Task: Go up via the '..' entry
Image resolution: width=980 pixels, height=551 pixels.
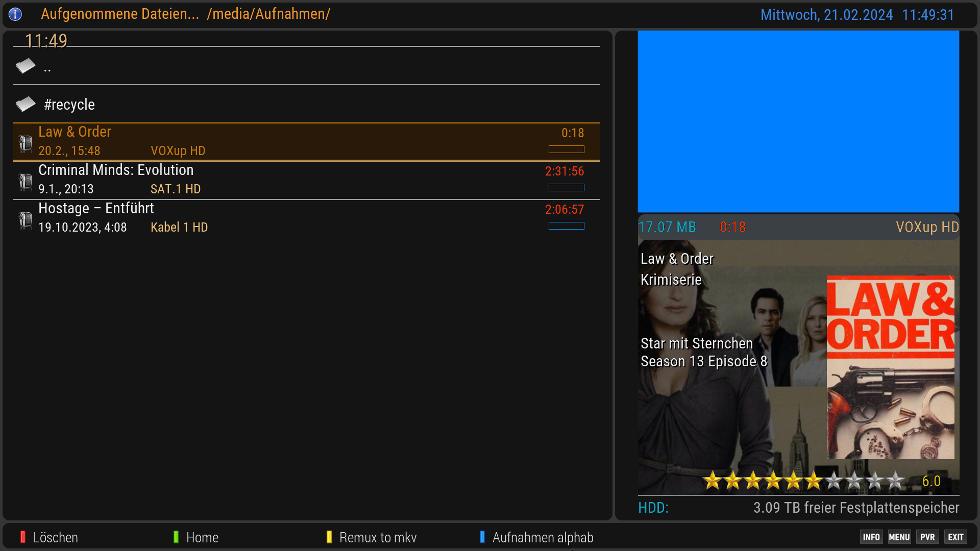Action: pyautogui.click(x=47, y=67)
